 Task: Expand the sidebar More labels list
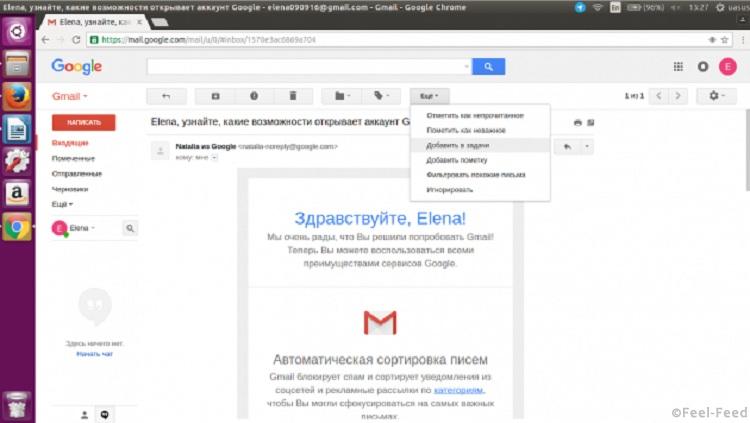(x=62, y=204)
